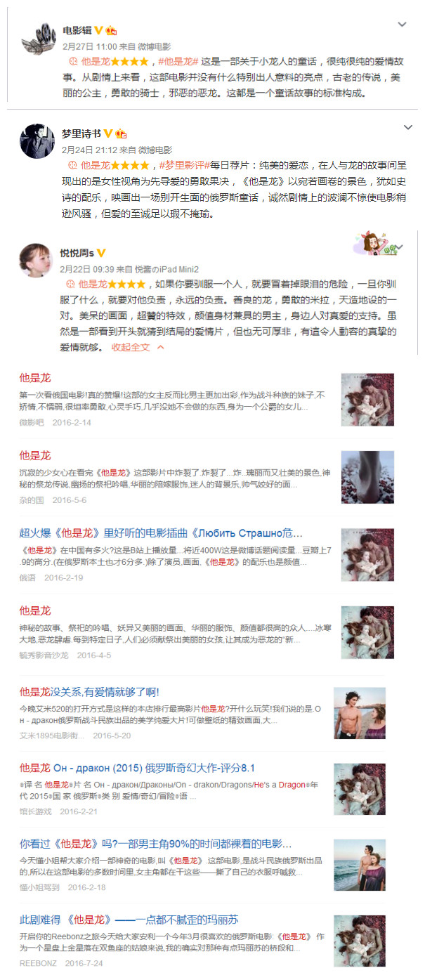The height and width of the screenshot is (980, 425).
Task: Click 梦里诗书 user avatar
Action: point(37,141)
